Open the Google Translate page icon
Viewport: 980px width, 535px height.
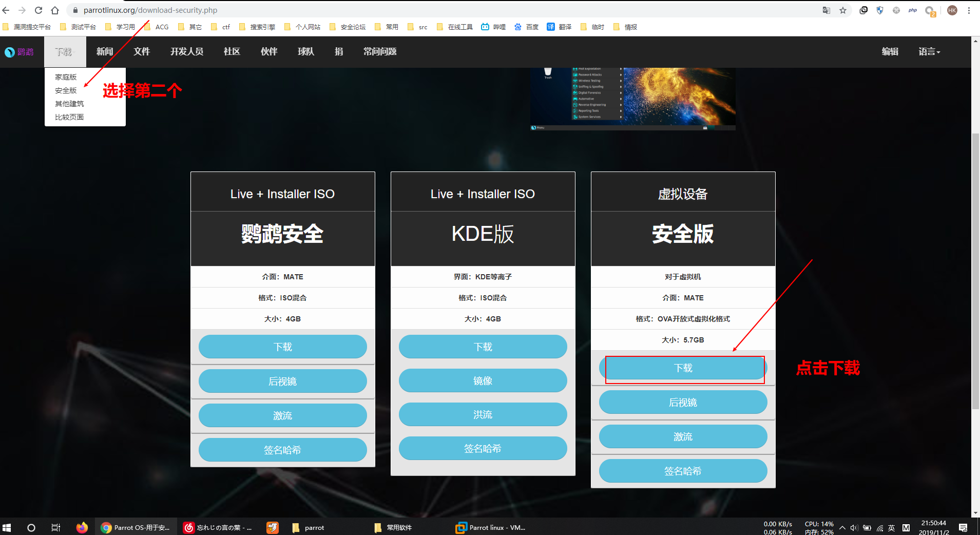(827, 10)
